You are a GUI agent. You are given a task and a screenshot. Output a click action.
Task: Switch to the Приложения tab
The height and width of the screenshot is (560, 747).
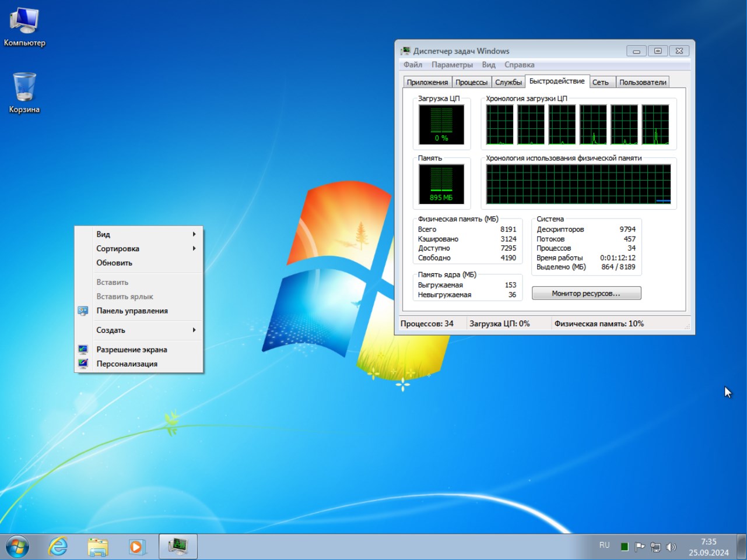[427, 82]
